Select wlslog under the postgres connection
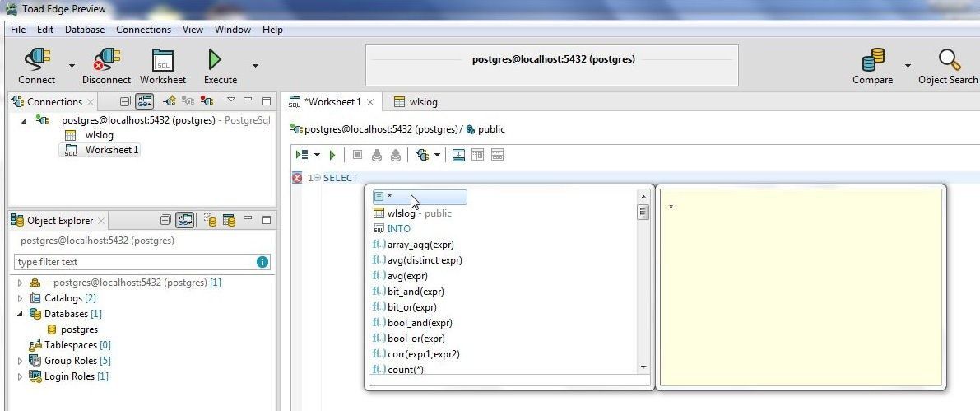 [100, 135]
